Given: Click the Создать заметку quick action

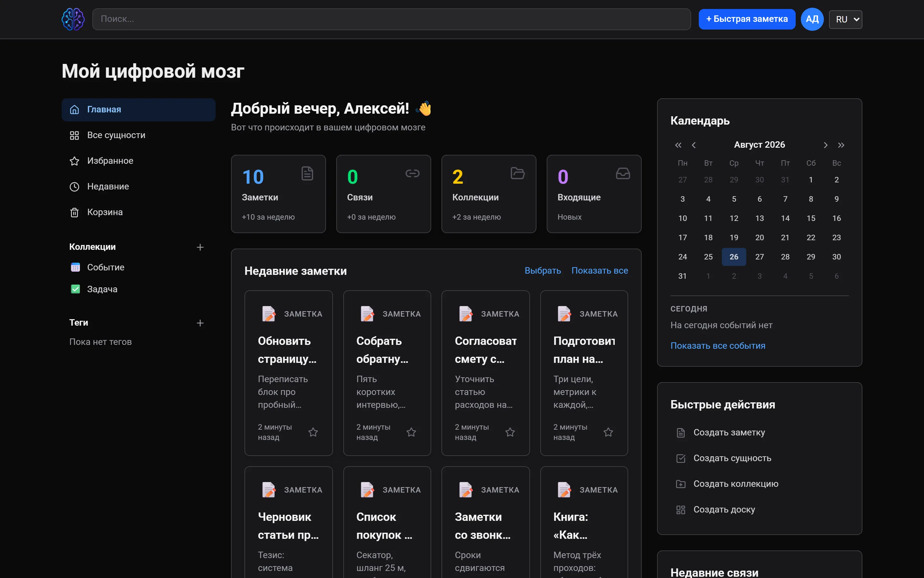Looking at the screenshot, I should (759, 432).
